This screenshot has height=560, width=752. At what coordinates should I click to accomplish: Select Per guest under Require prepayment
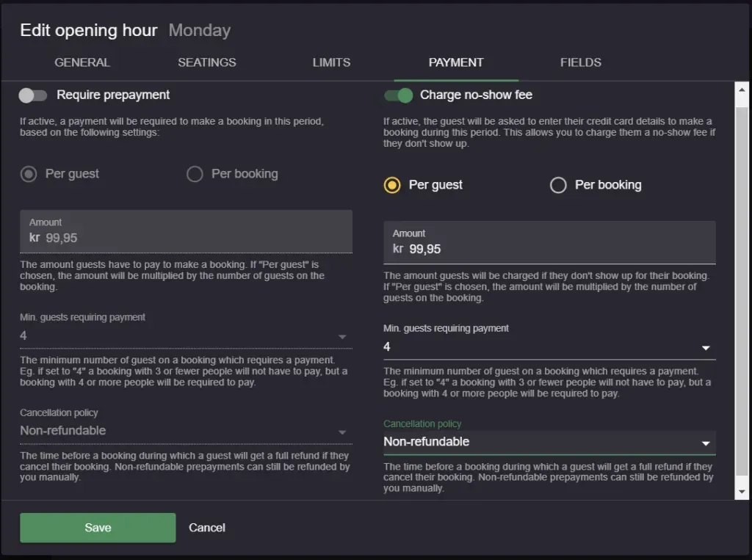click(x=29, y=174)
